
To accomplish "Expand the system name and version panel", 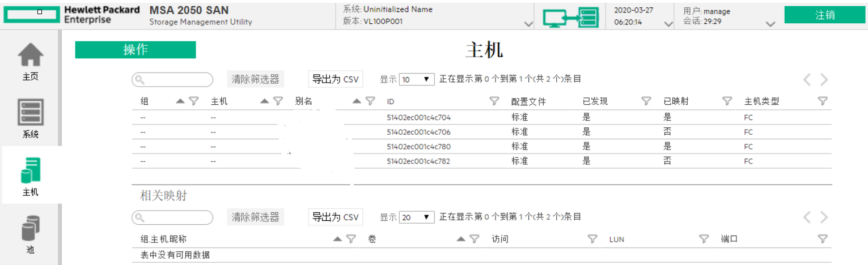I will pyautogui.click(x=529, y=24).
